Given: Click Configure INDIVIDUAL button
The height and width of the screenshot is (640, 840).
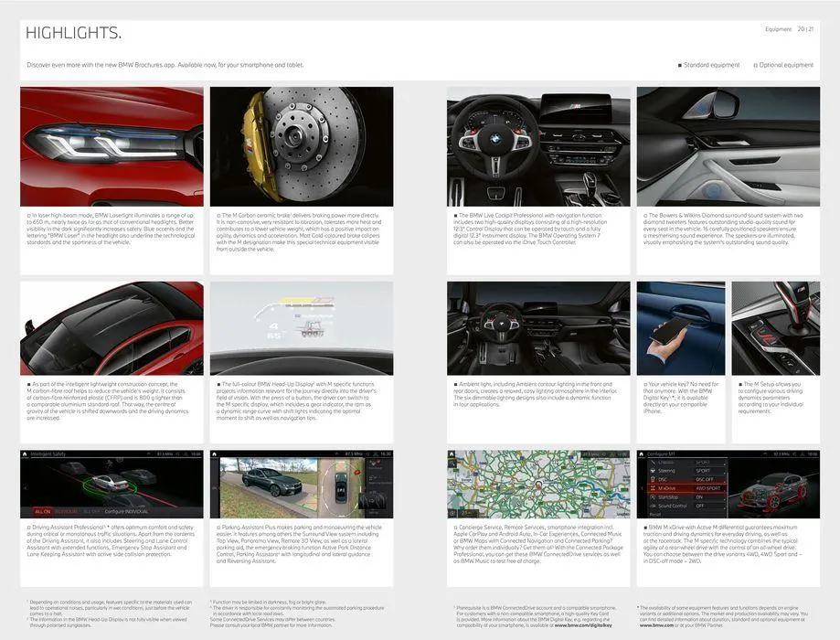Looking at the screenshot, I should tap(126, 511).
